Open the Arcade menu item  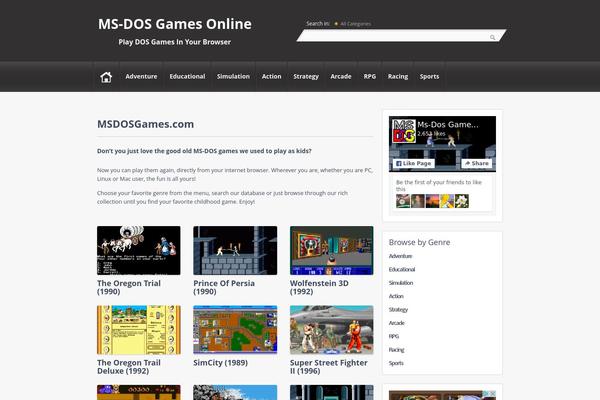click(341, 76)
